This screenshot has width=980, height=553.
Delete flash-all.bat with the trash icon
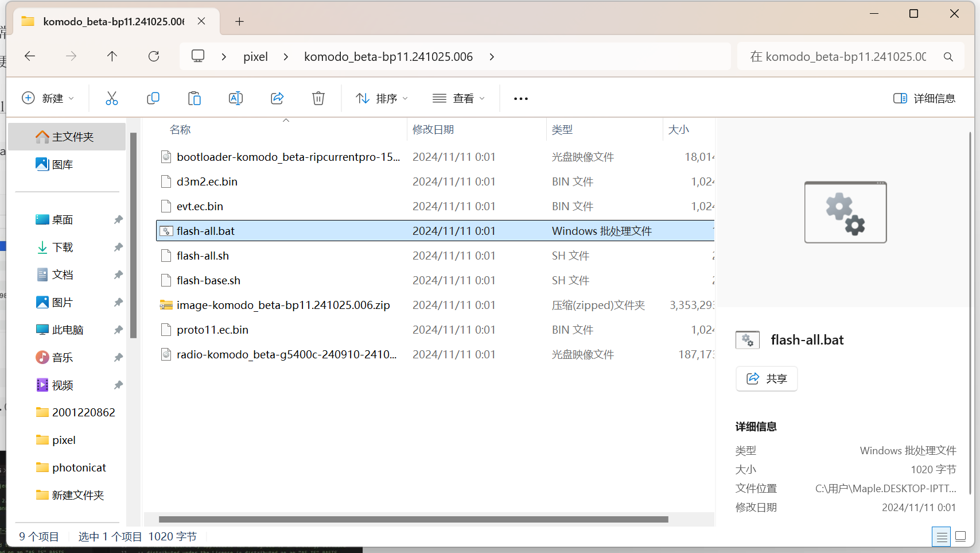point(318,98)
